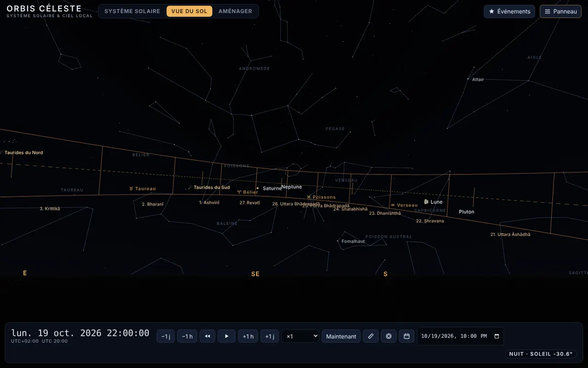The height and width of the screenshot is (368, 588).
Task: Advance one day with +1 j
Action: point(270,336)
